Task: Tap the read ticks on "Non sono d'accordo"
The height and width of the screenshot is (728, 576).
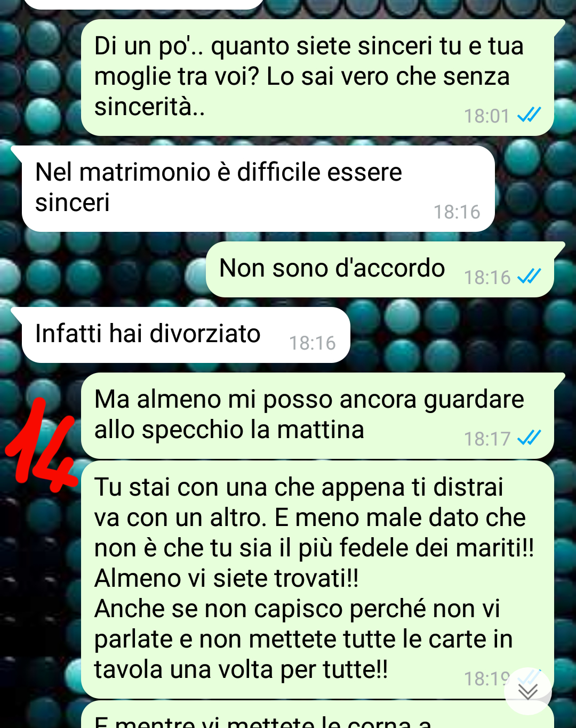Action: click(x=529, y=277)
